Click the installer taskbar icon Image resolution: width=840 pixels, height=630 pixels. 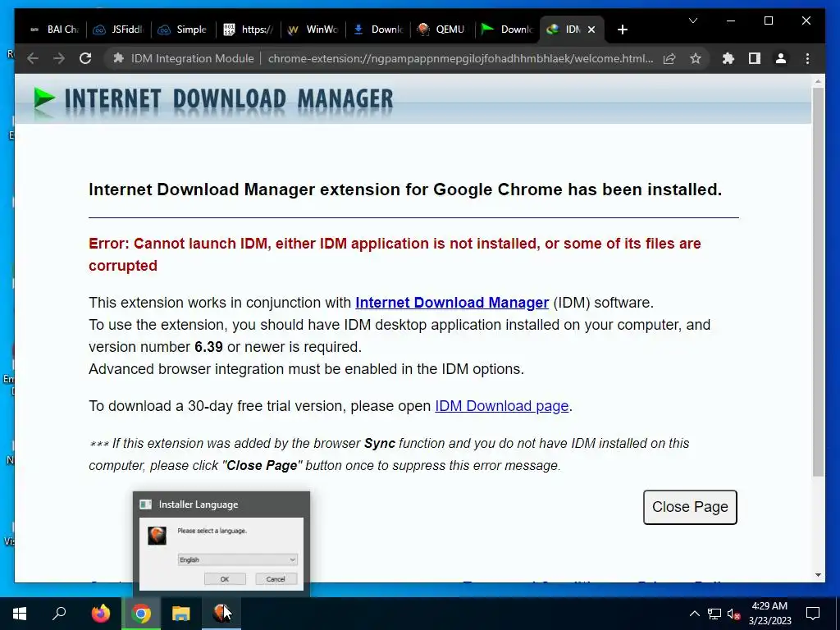point(221,614)
